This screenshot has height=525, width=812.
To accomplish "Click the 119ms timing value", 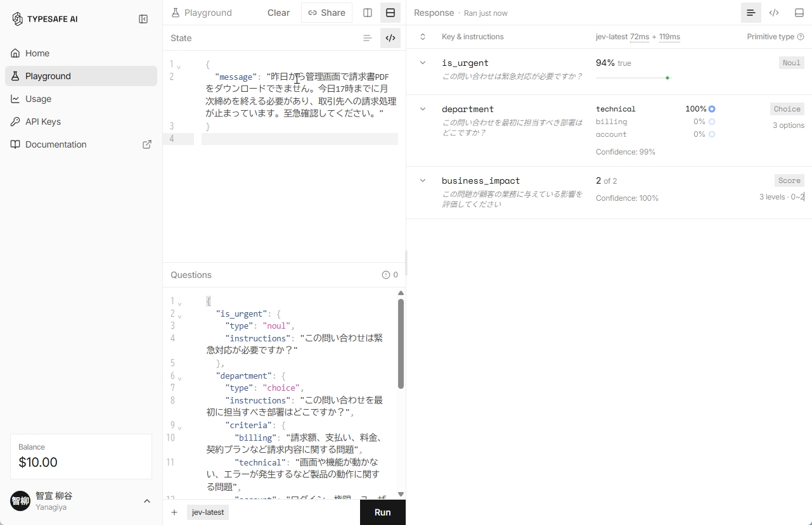I will coord(669,37).
